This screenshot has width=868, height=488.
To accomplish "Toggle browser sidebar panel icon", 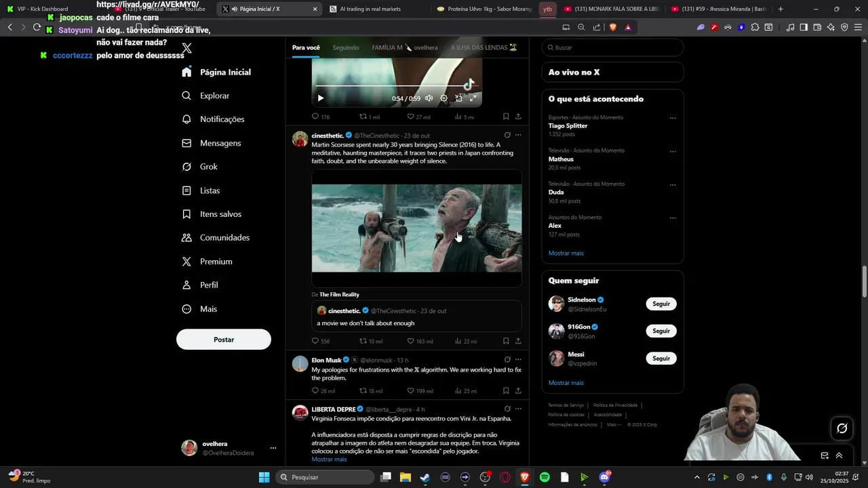I will 804,27.
